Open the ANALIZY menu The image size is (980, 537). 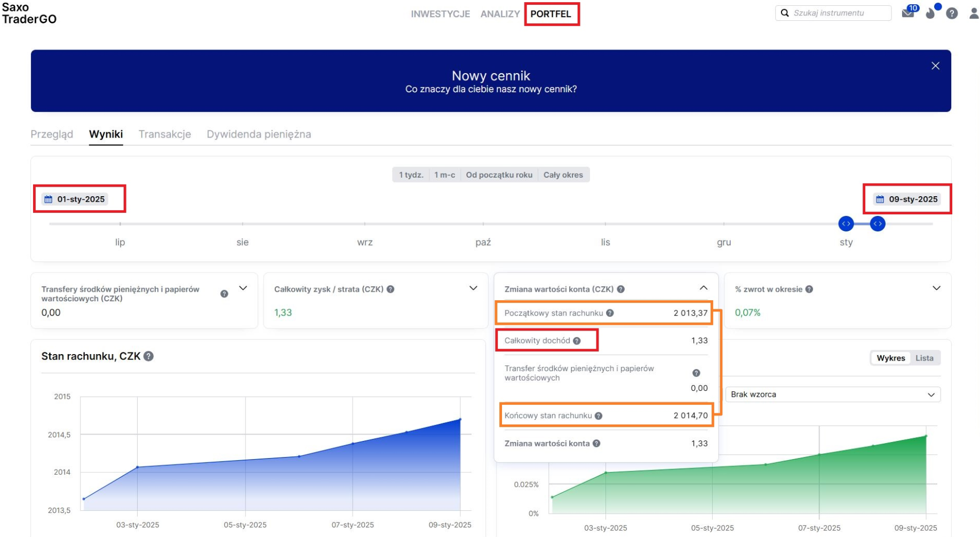(x=500, y=14)
